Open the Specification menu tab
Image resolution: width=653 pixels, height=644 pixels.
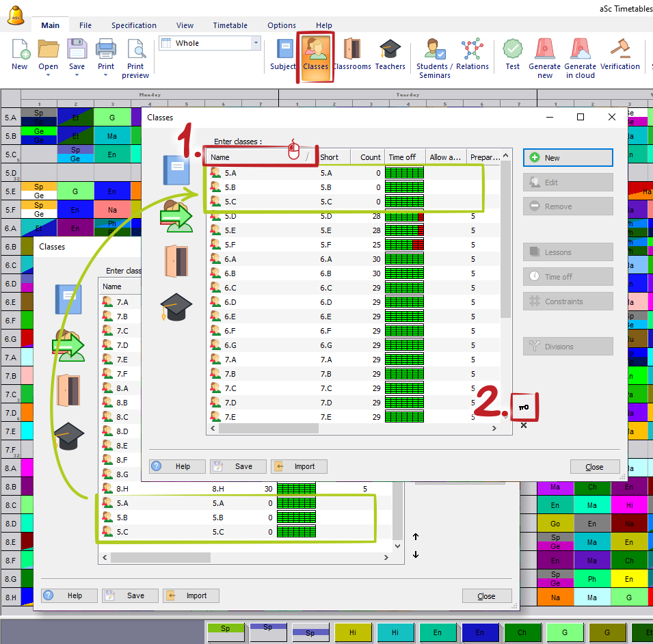[134, 25]
